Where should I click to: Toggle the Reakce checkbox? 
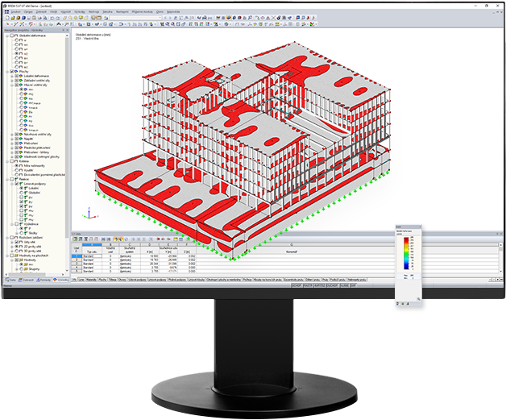click(12, 179)
